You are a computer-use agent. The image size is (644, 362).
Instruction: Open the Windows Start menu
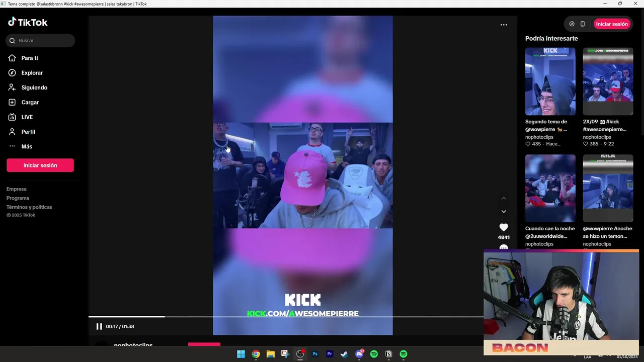[x=241, y=354]
